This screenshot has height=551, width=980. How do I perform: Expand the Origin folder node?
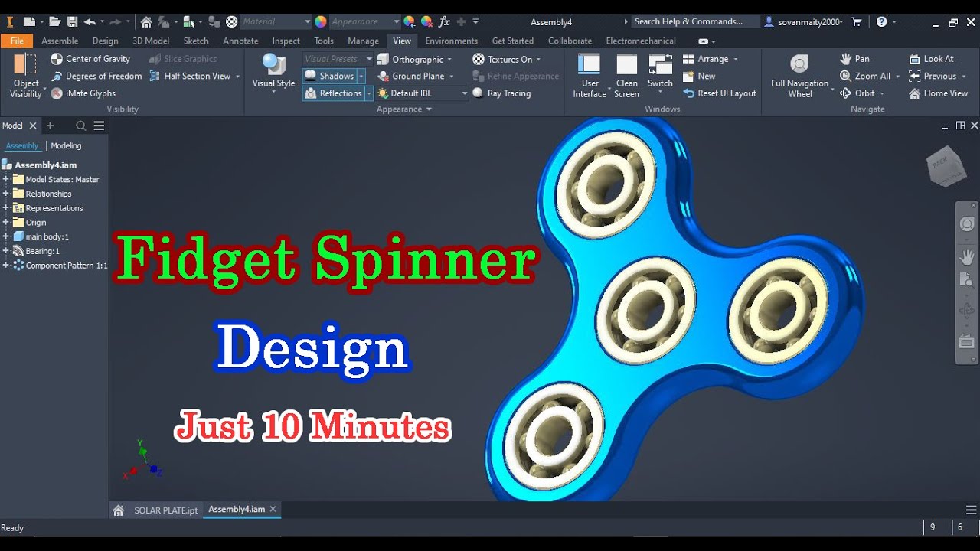pos(5,223)
